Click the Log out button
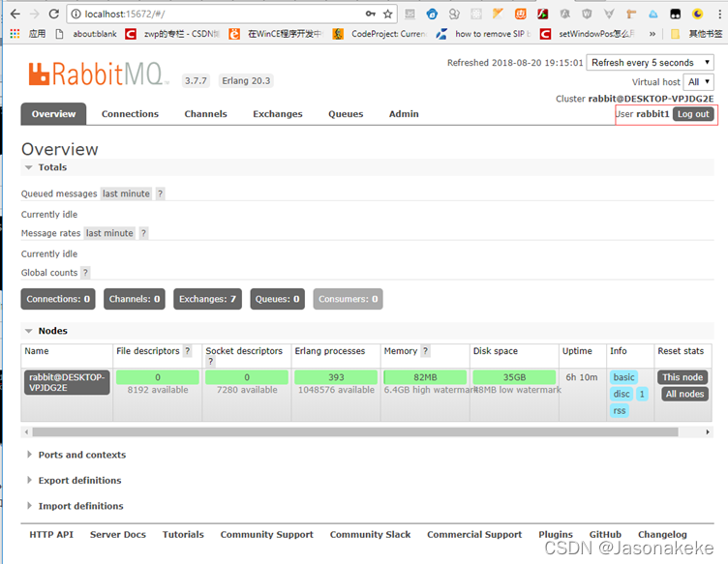The image size is (728, 564). pyautogui.click(x=693, y=114)
